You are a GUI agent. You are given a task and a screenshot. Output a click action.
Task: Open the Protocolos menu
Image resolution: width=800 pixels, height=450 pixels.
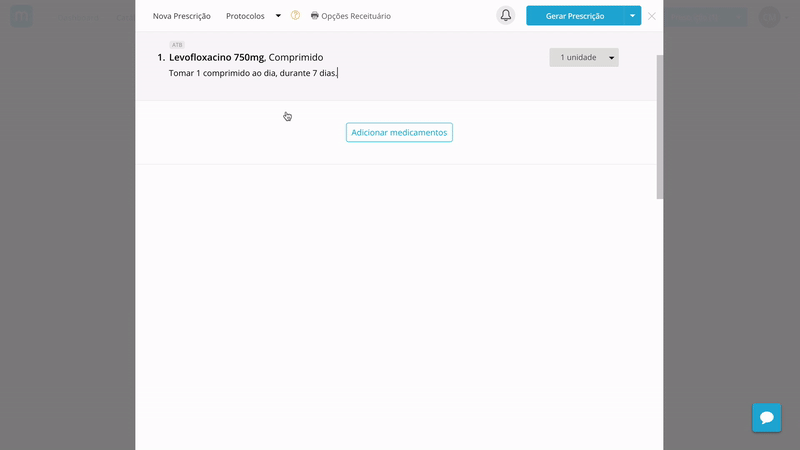tap(245, 16)
